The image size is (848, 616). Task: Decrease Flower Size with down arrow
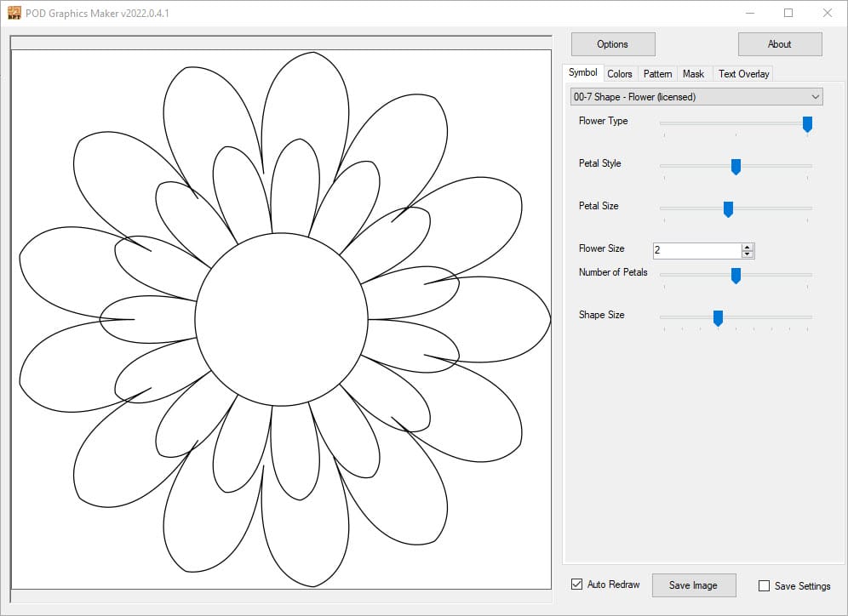pyautogui.click(x=748, y=254)
